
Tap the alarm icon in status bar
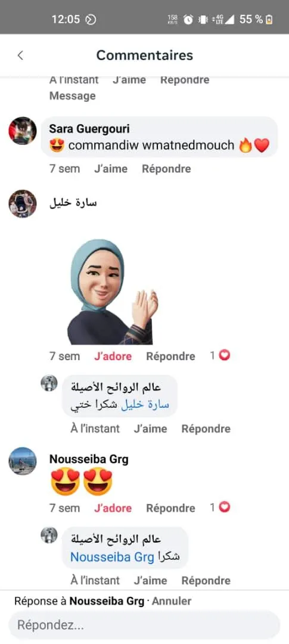[188, 19]
